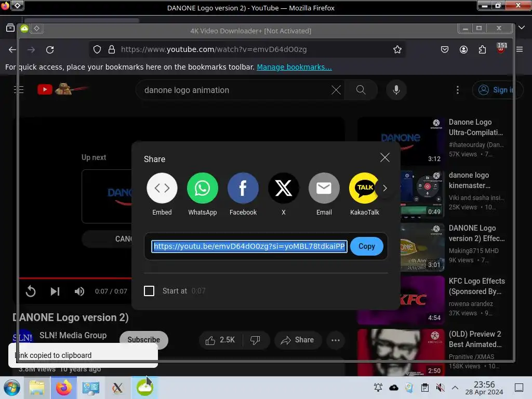Open the Embed share option
This screenshot has height=399, width=532.
162,188
